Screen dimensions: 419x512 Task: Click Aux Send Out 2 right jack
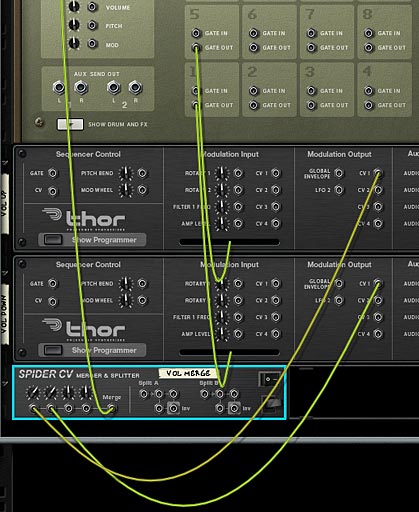click(x=135, y=87)
